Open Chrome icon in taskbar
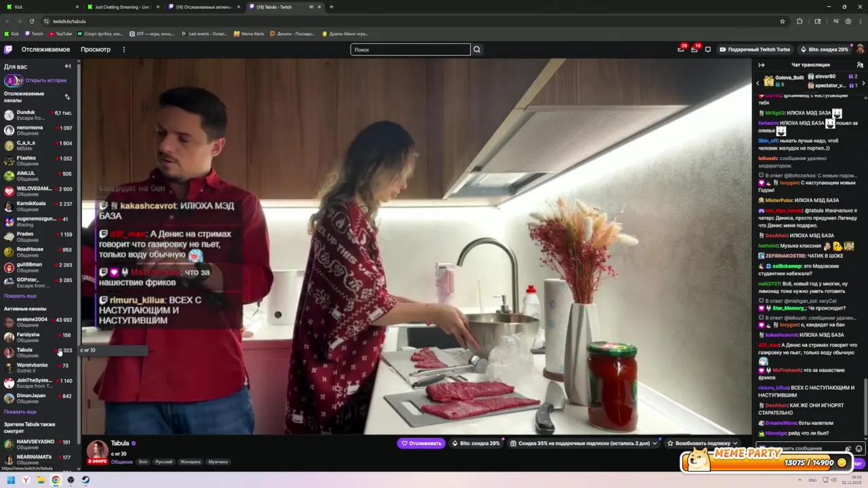Screen dimensions: 868x488 56,480
